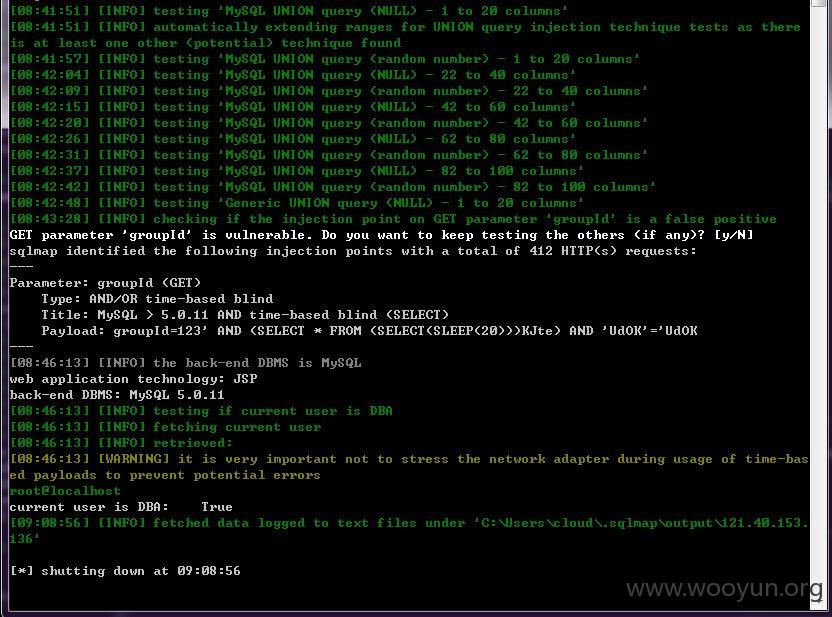Click the 'Parameter: groupId (GET)' line

pos(105,283)
